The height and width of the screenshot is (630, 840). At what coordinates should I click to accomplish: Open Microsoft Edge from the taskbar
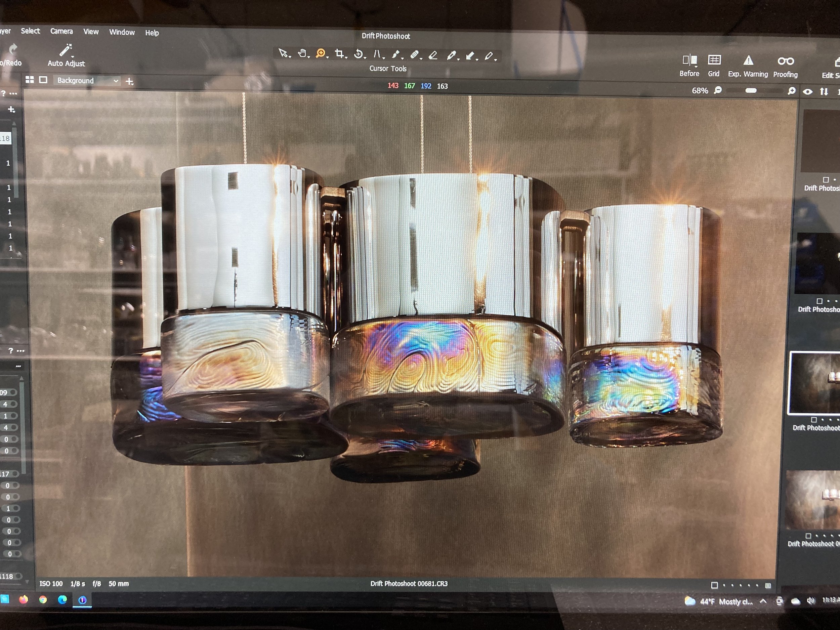[x=62, y=600]
